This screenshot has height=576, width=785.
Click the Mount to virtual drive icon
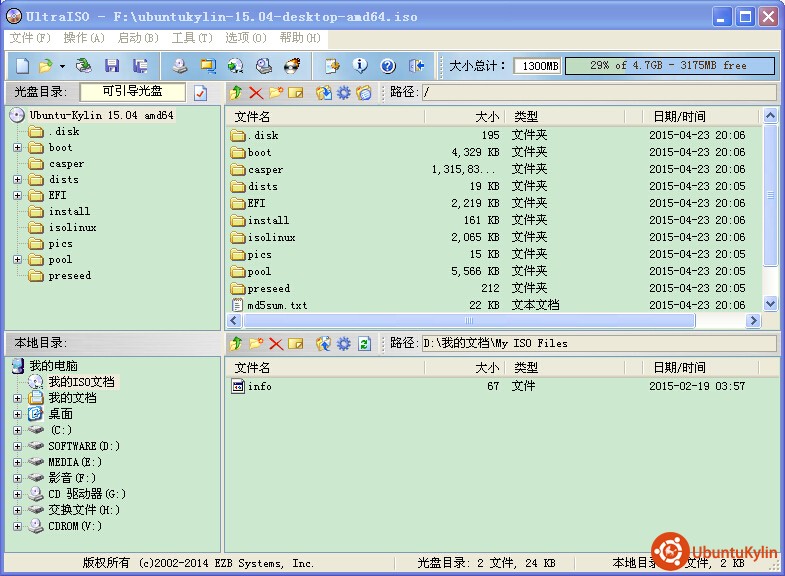pyautogui.click(x=264, y=66)
